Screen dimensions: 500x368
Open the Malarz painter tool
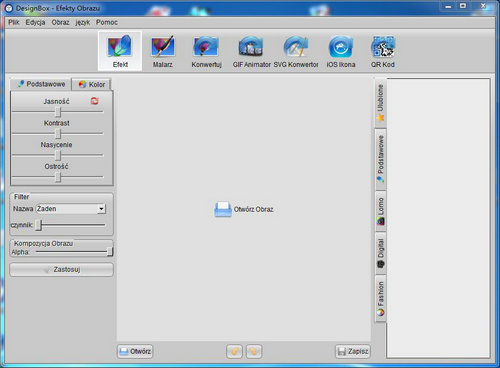coord(162,51)
